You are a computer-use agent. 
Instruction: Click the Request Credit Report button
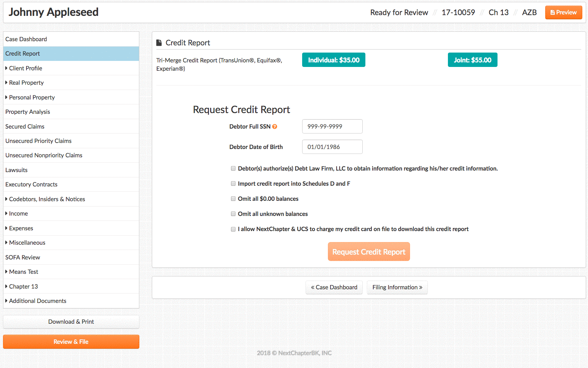(x=369, y=252)
